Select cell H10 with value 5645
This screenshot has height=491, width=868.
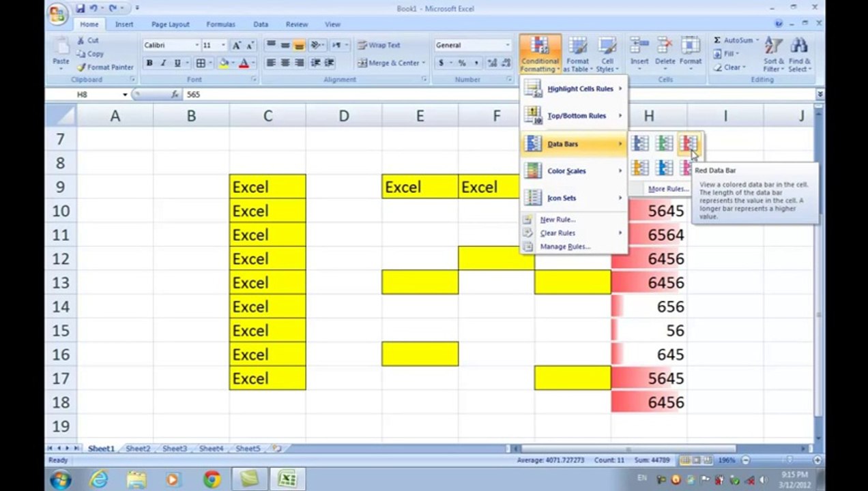[x=649, y=211]
